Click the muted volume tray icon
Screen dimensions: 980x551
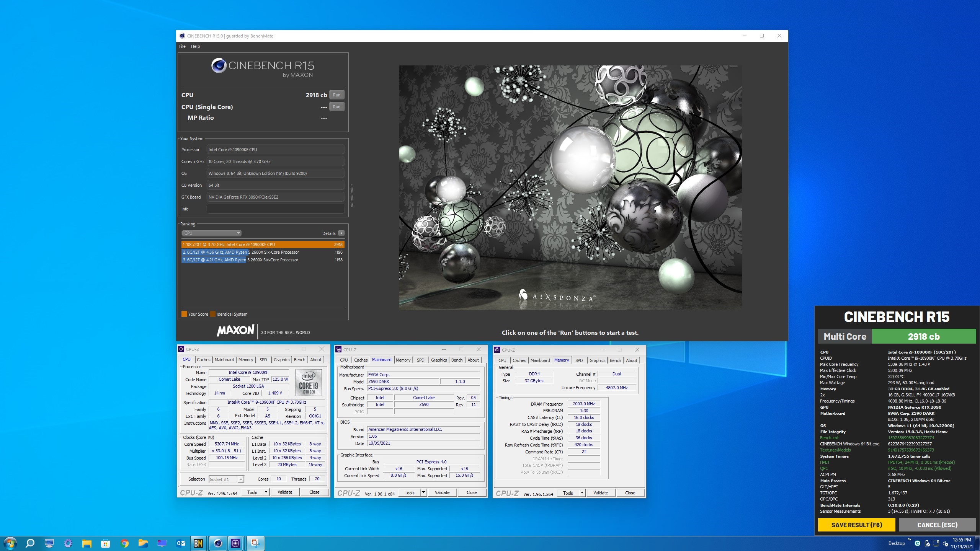(945, 543)
